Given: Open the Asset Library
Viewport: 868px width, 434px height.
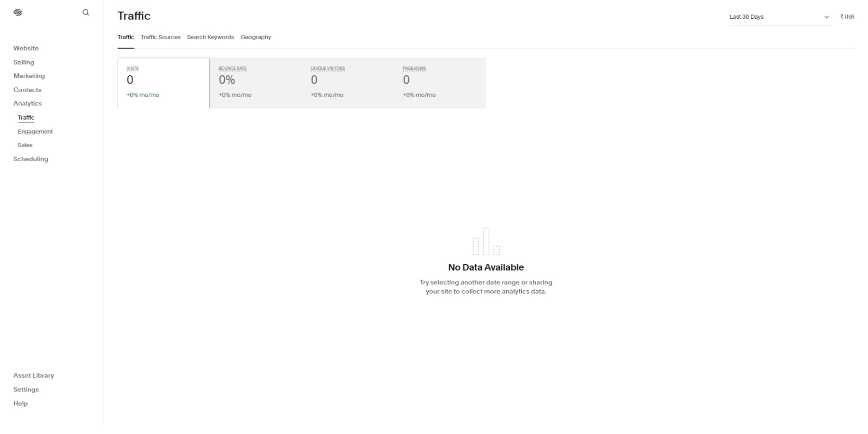Looking at the screenshot, I should (33, 375).
